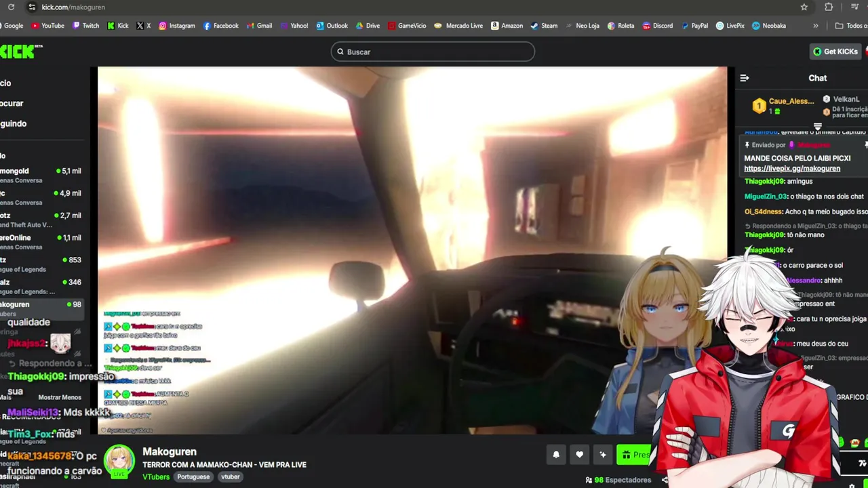Screen dimensions: 868x488
Task: Open the Drive bookmark
Action: [x=368, y=26]
